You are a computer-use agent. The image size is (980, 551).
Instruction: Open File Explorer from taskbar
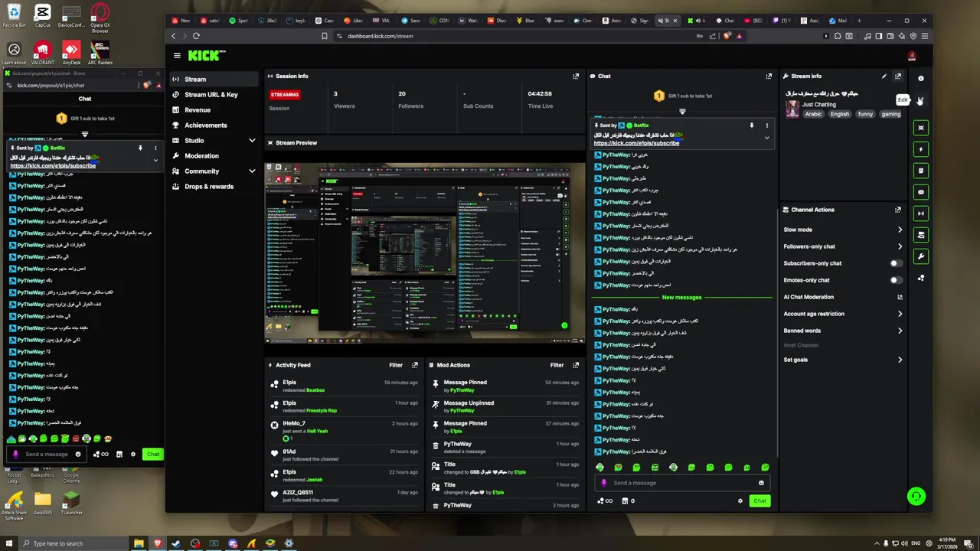point(139,543)
